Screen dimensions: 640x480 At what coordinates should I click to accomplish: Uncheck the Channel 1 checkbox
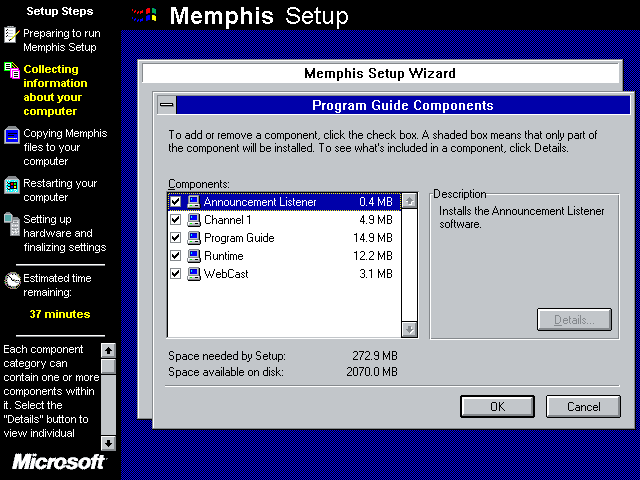coord(176,220)
